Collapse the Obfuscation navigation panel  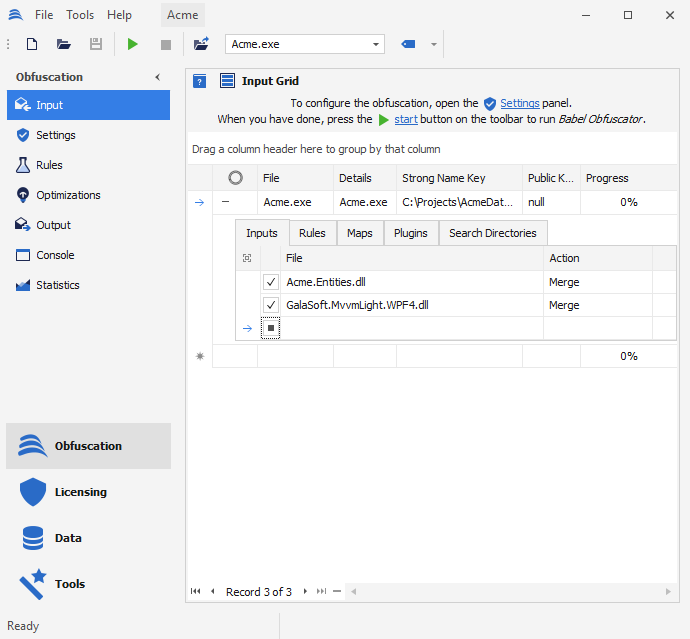pyautogui.click(x=157, y=77)
